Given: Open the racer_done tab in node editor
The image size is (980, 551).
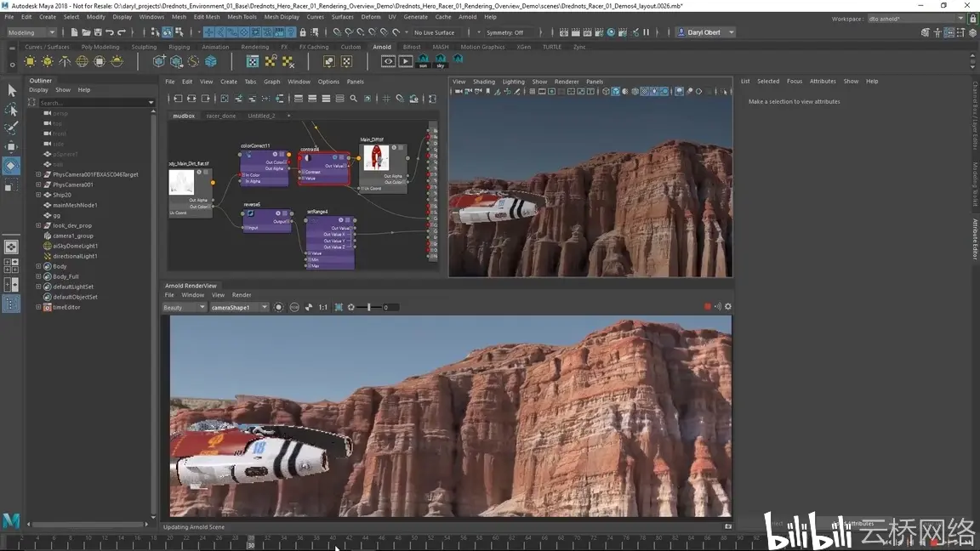Looking at the screenshot, I should pyautogui.click(x=221, y=116).
